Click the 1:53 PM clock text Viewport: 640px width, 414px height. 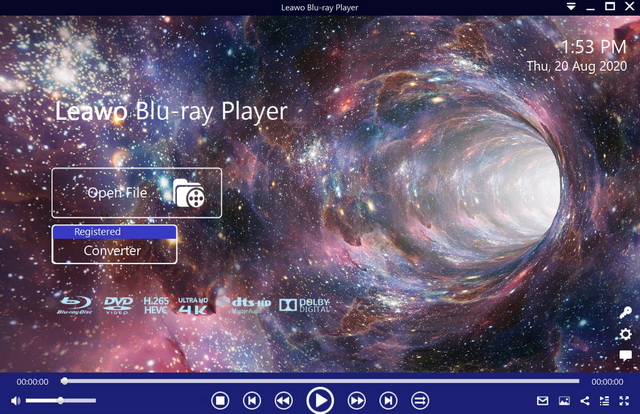coord(594,47)
